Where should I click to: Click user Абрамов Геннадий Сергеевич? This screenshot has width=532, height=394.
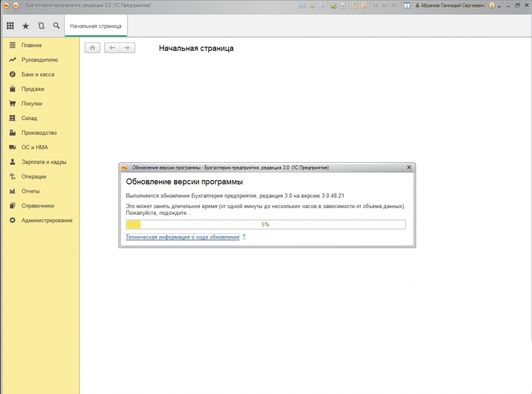(x=450, y=5)
